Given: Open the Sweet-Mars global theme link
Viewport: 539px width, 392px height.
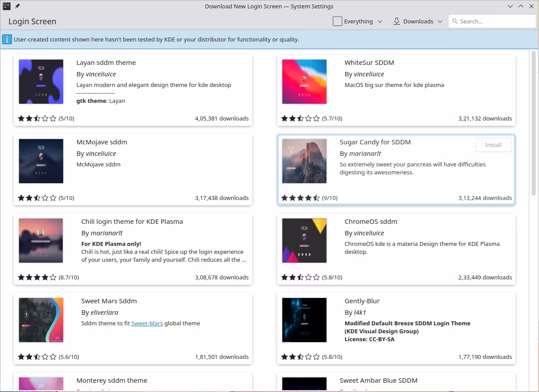Looking at the screenshot, I should (147, 324).
